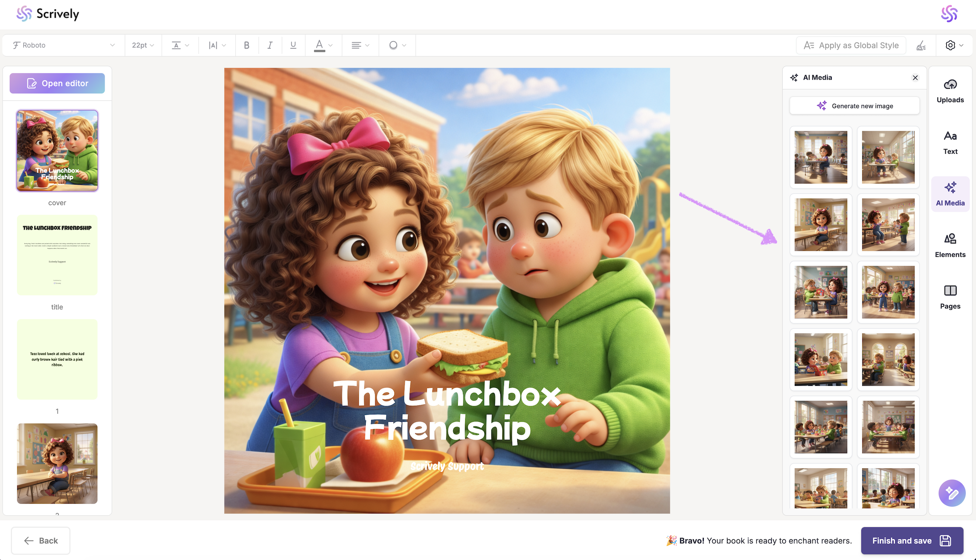Open the Text tool panel
Image resolution: width=976 pixels, height=560 pixels.
(950, 142)
